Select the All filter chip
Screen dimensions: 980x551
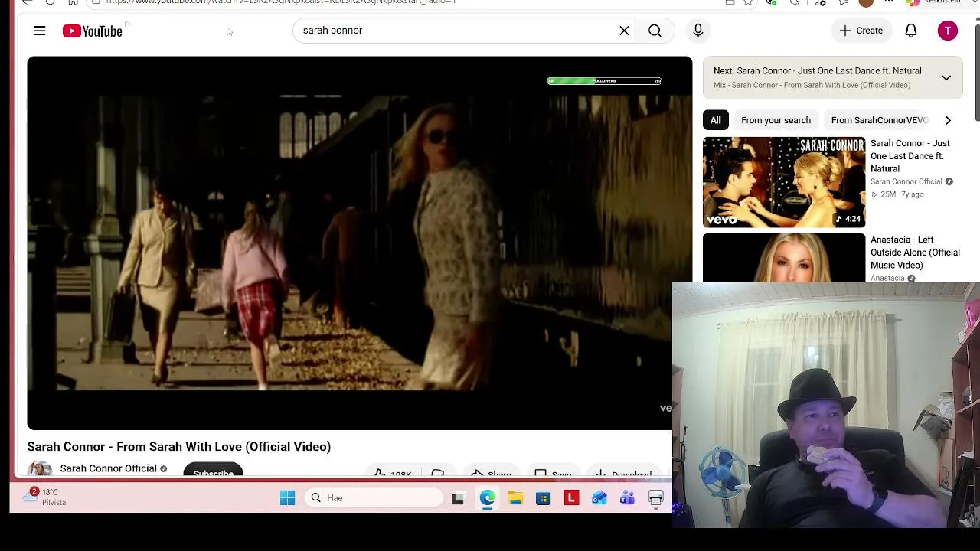tap(715, 120)
